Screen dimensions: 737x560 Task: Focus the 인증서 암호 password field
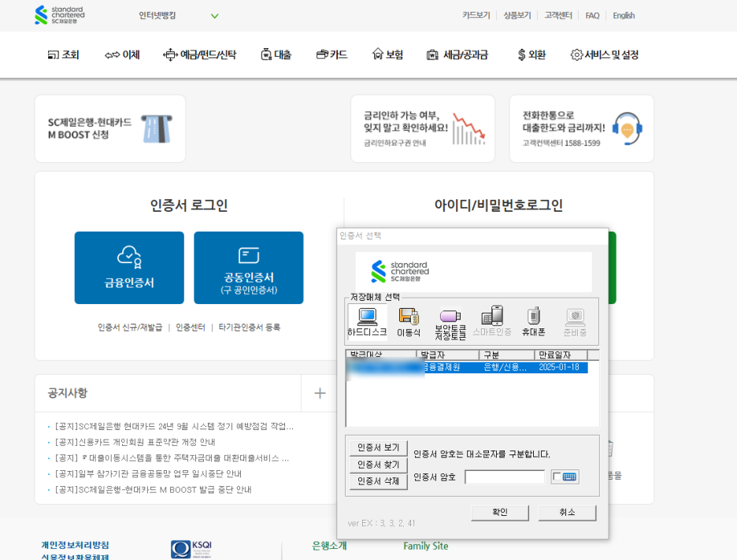tap(505, 477)
